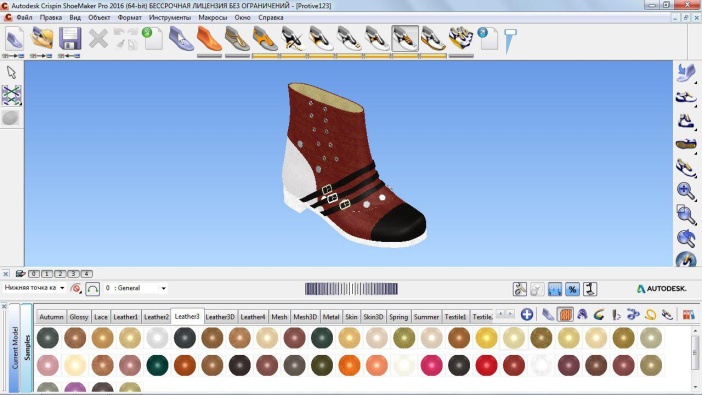The height and width of the screenshot is (395, 702).
Task: Toggle layer number 2 button
Action: pos(60,274)
